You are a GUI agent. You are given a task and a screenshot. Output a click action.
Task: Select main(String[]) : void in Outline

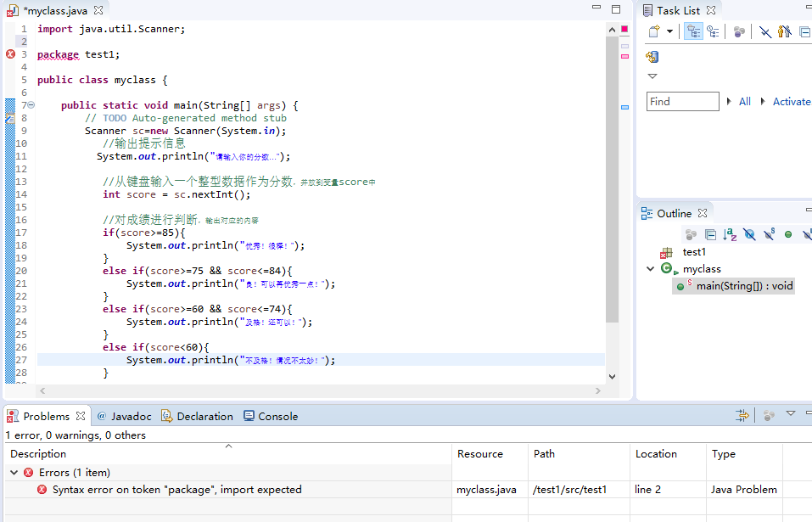(x=734, y=286)
